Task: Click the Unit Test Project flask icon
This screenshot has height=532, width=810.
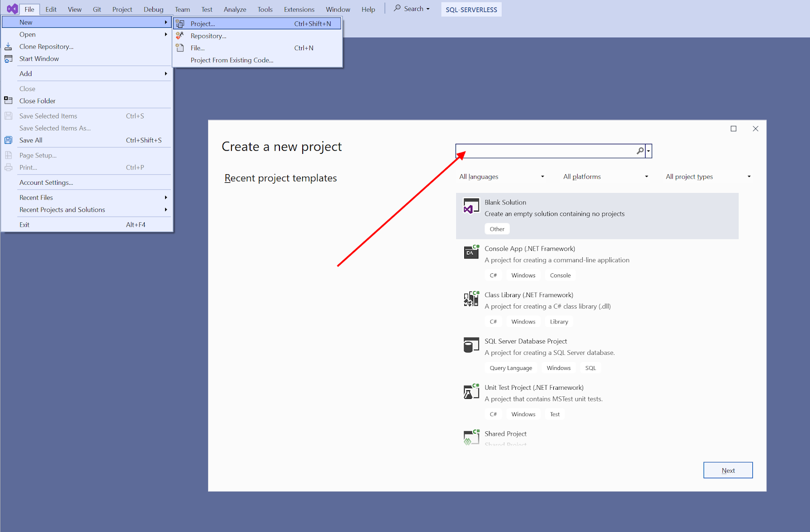Action: (x=471, y=391)
